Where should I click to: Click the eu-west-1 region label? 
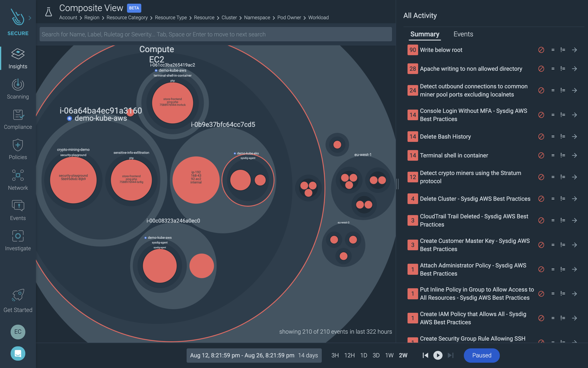coord(363,155)
